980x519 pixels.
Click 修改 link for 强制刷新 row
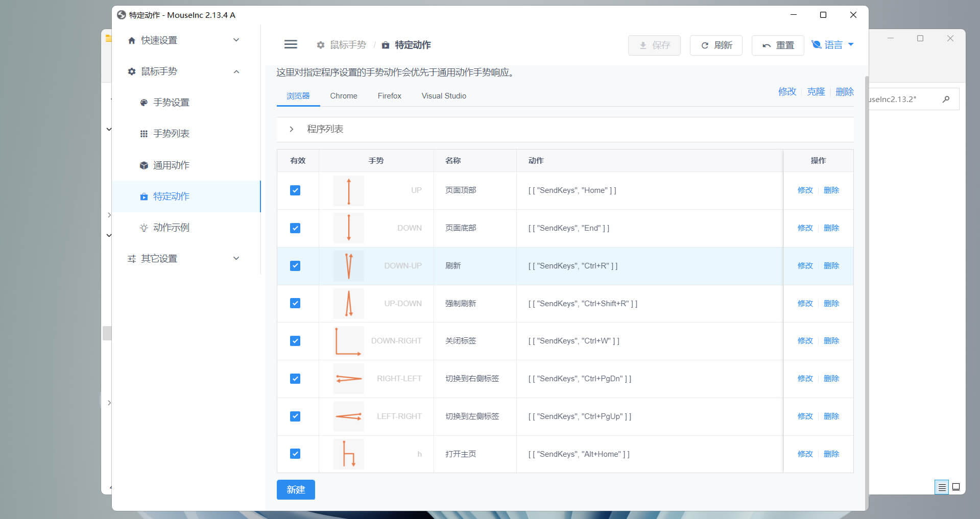point(805,304)
